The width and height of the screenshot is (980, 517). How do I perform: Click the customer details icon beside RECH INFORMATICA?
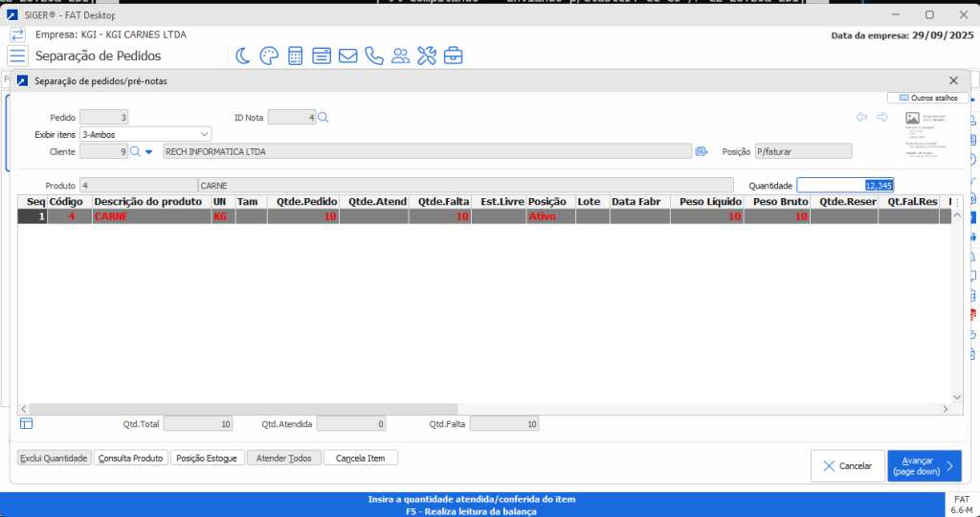pyautogui.click(x=702, y=151)
